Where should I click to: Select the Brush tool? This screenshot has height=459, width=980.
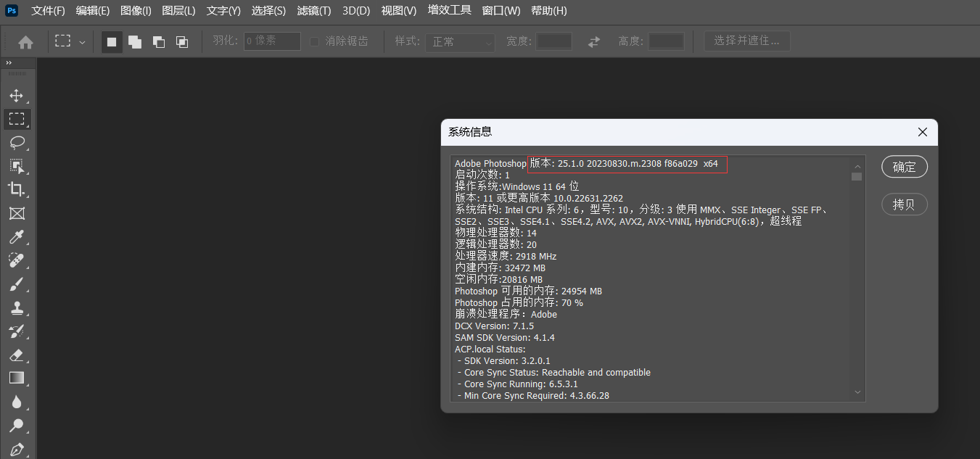pos(17,284)
